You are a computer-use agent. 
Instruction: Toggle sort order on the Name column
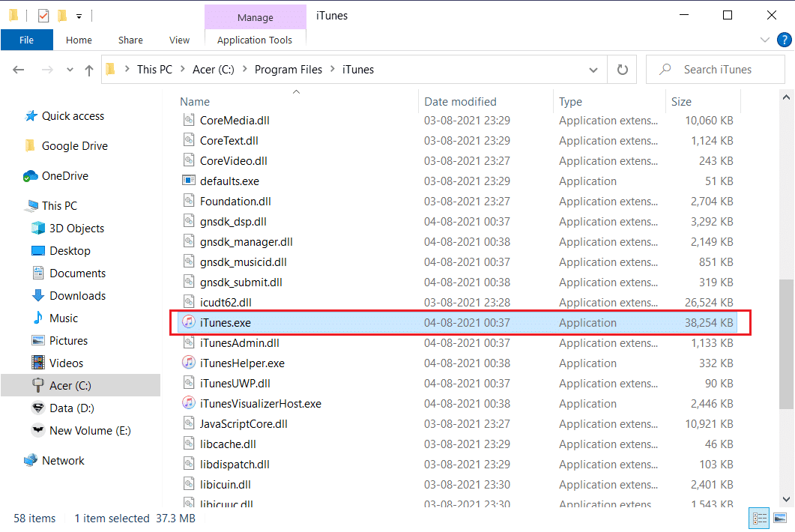195,101
